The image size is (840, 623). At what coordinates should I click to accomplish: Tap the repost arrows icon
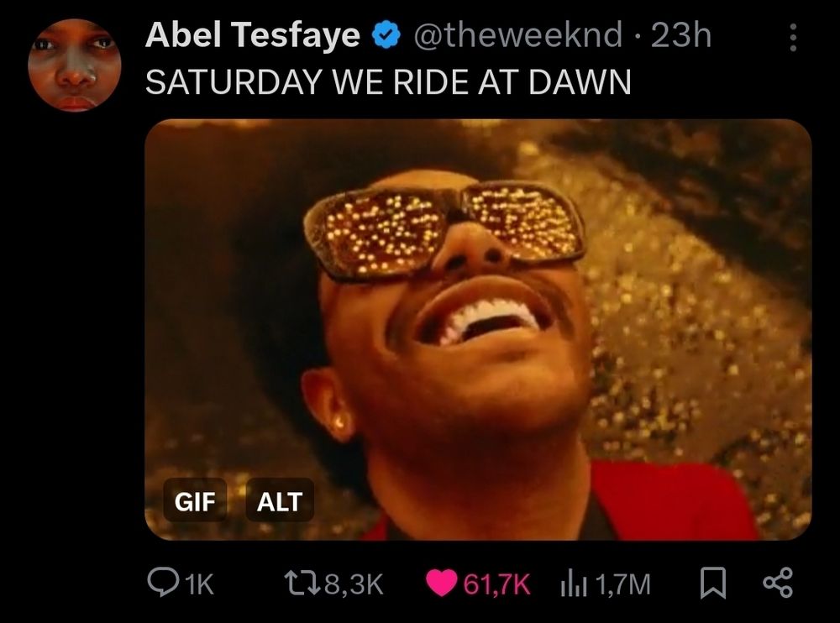(302, 584)
